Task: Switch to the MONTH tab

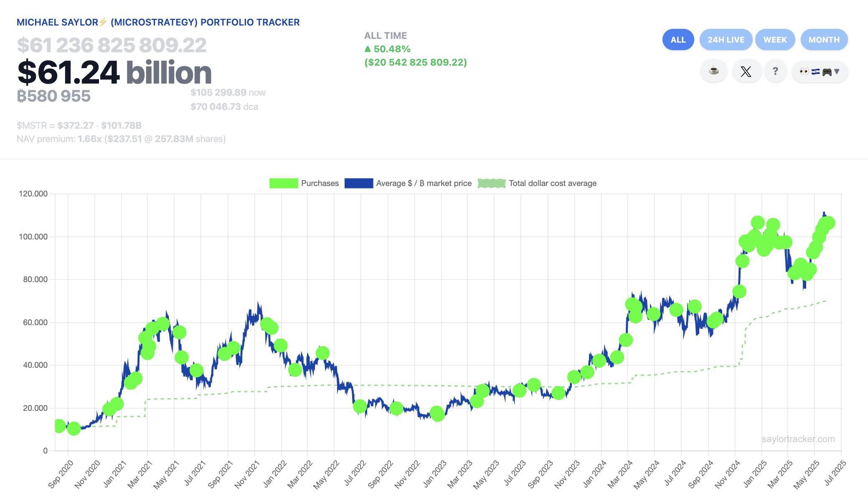Action: coord(824,40)
